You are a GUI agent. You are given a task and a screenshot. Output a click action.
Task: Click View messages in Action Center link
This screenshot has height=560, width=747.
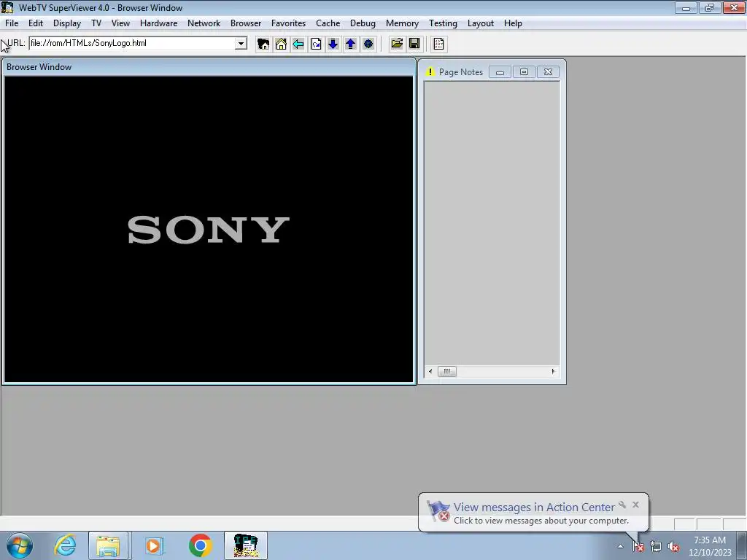(534, 507)
